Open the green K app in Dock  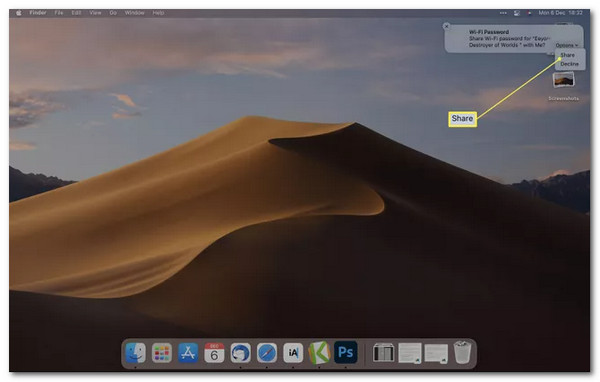point(319,353)
